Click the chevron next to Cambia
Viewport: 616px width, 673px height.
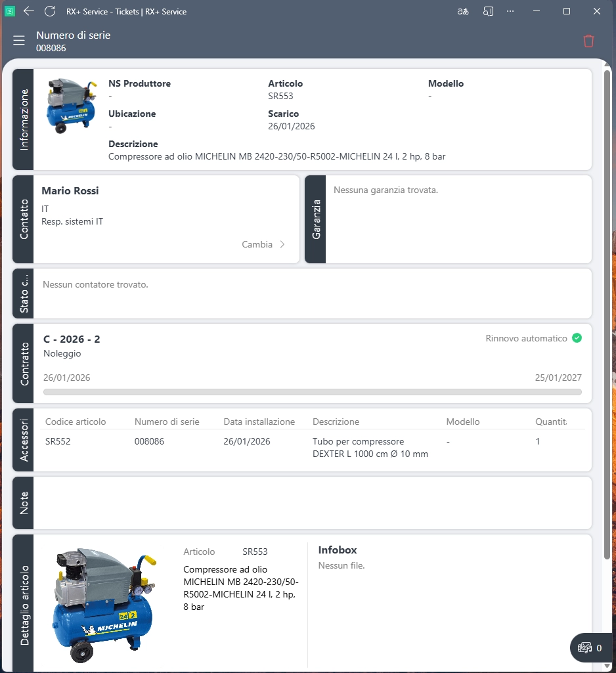point(282,244)
